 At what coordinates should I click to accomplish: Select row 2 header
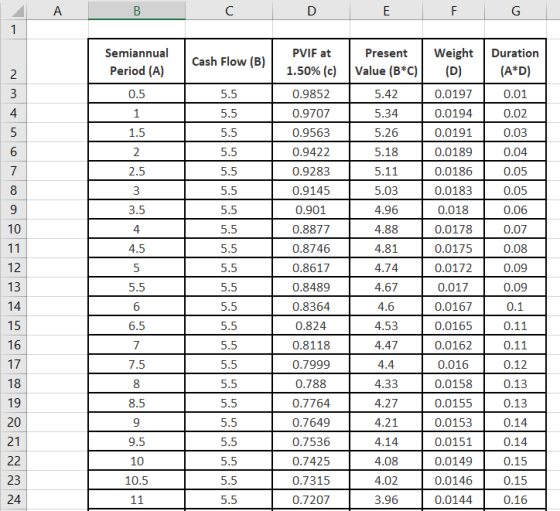click(x=14, y=61)
